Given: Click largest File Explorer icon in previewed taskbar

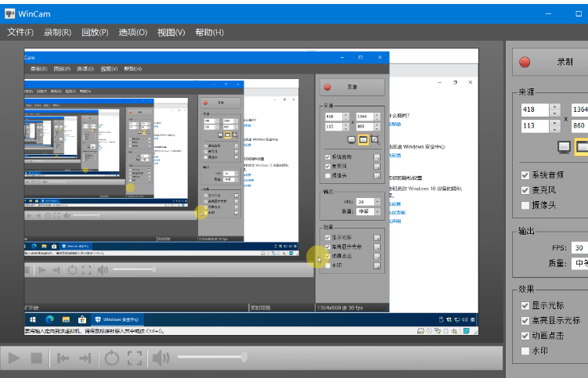Looking at the screenshot, I should [x=66, y=319].
